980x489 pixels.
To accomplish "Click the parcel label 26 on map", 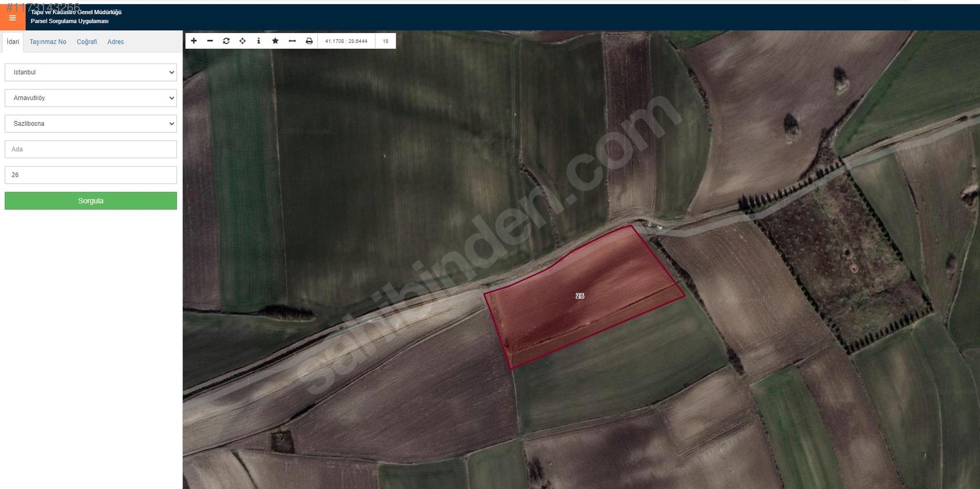I will 580,296.
